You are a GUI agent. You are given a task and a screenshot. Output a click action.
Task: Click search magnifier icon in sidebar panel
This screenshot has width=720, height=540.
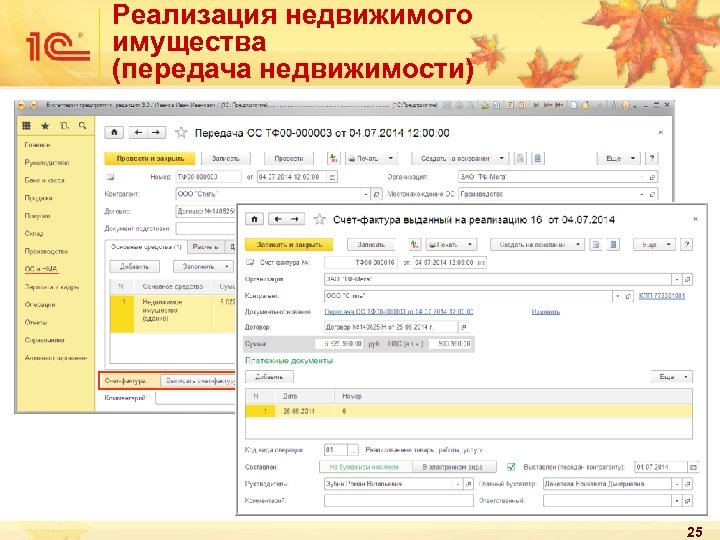82,125
